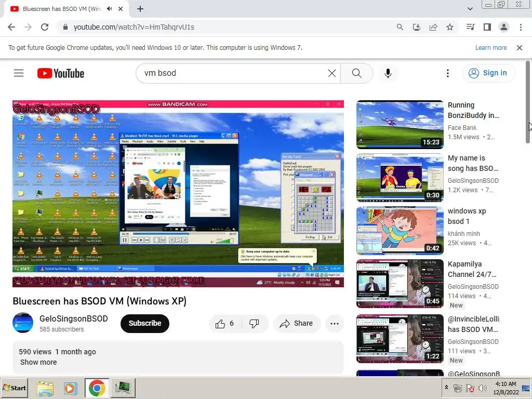Open a new browser tab
The image size is (532, 399).
point(140,9)
